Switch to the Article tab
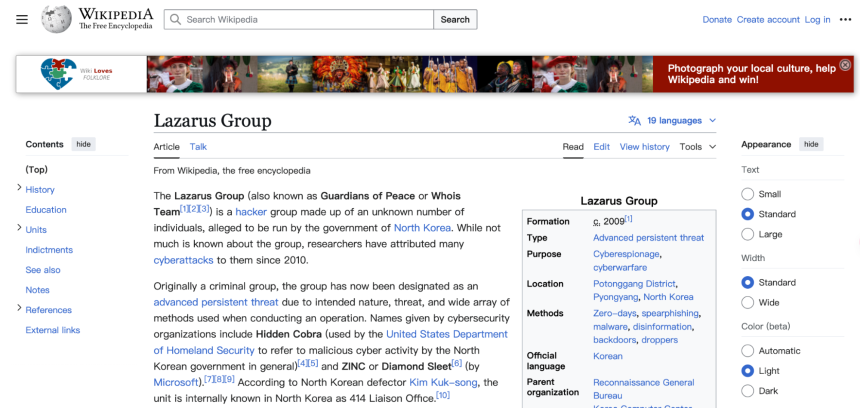Screen dimensions: 860x408 [x=166, y=147]
